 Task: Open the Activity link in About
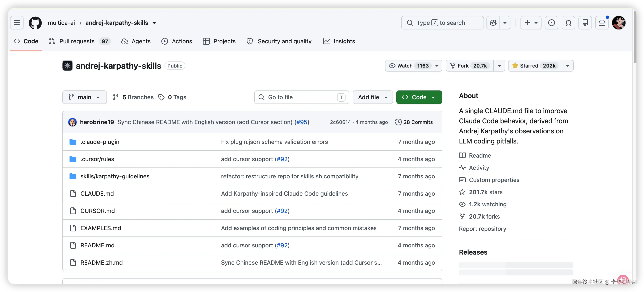click(x=474, y=168)
